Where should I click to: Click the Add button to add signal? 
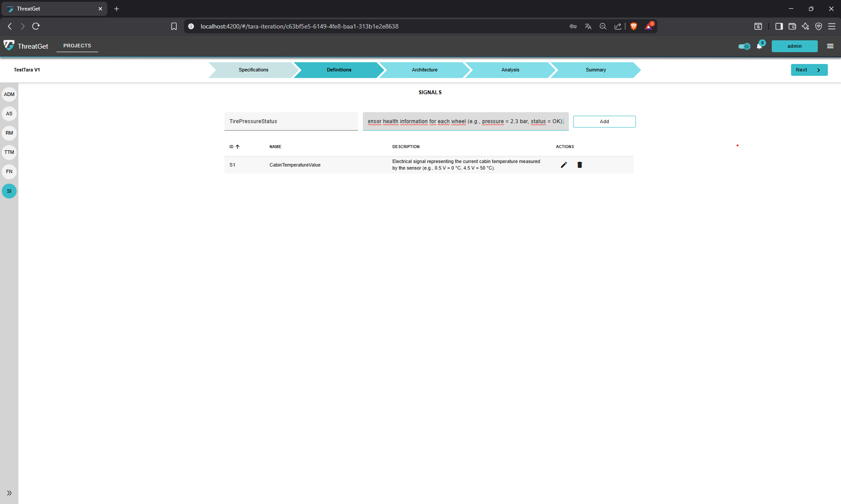click(604, 121)
